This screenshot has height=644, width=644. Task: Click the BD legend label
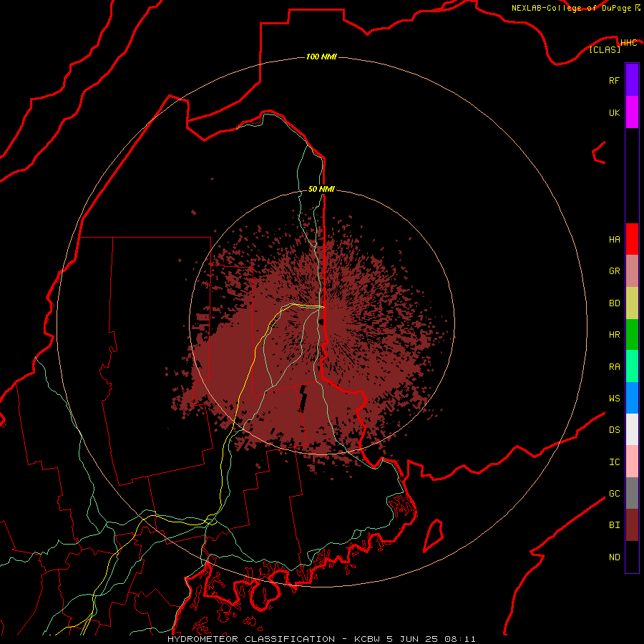point(614,303)
